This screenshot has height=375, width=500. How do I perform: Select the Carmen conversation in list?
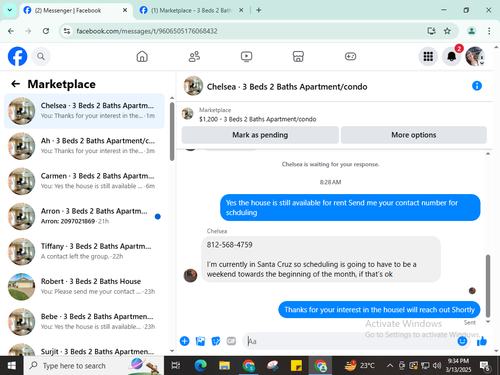84,181
